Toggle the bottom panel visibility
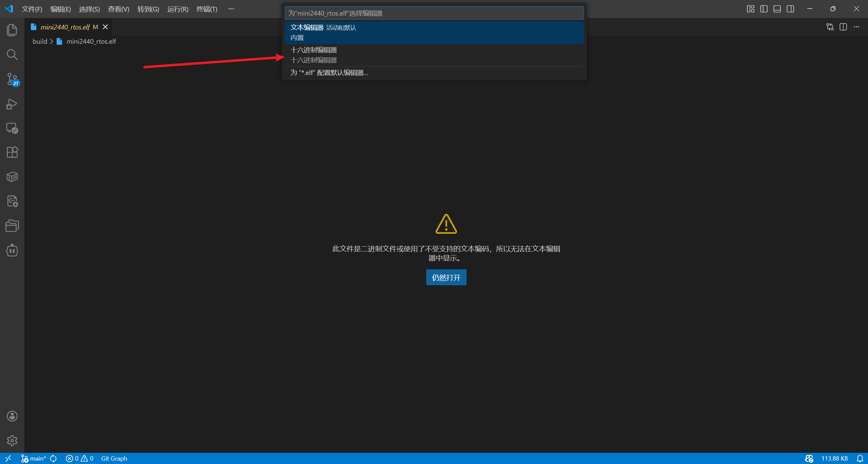868x464 pixels. (x=777, y=9)
